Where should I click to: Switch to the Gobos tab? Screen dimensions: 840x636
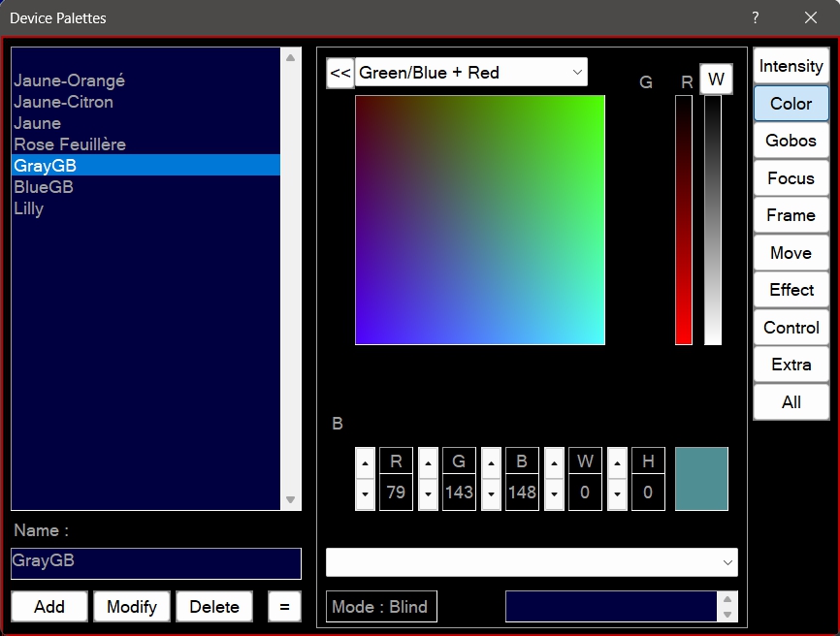pos(791,141)
